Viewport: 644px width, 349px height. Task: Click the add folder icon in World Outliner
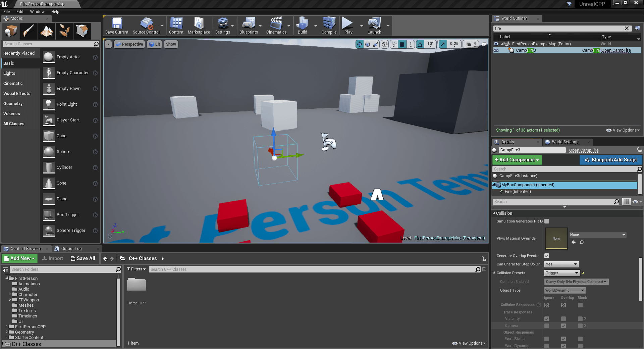tap(637, 29)
